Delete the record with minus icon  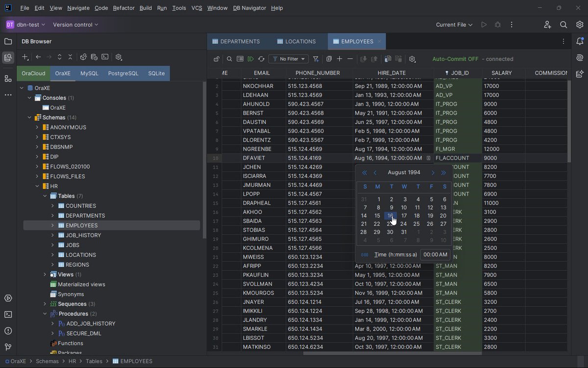(x=350, y=59)
